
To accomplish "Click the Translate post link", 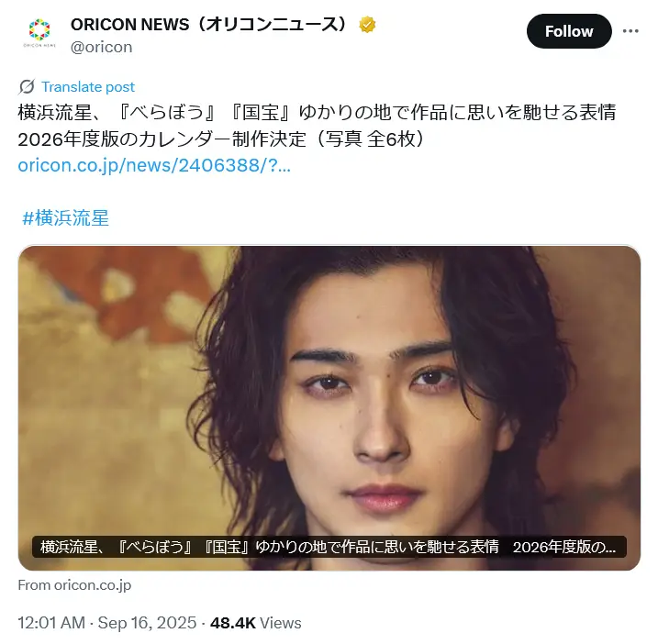I will [88, 87].
